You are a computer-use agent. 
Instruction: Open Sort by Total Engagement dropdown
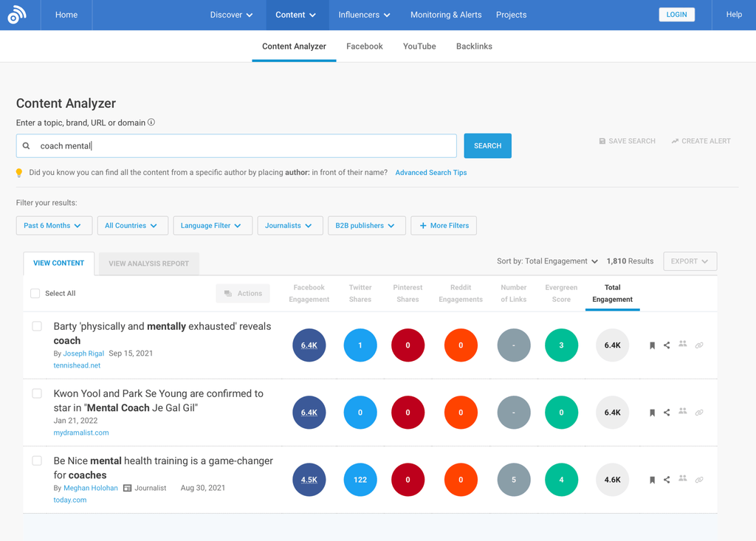547,261
